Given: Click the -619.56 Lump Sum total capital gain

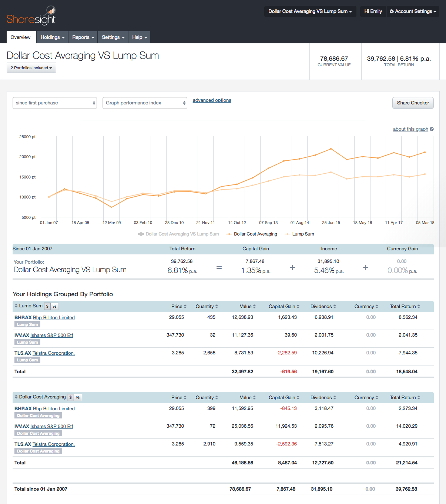Looking at the screenshot, I should pos(288,372).
